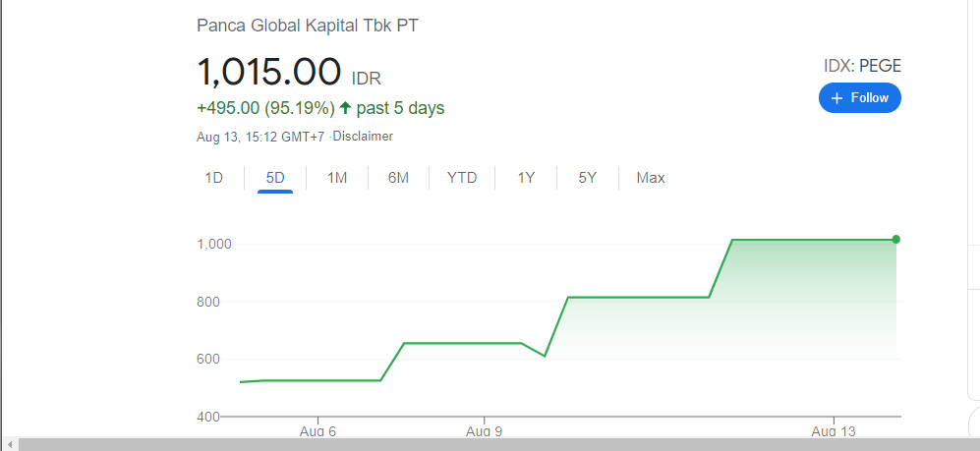Click the Aug 13 date label on axis

click(833, 431)
